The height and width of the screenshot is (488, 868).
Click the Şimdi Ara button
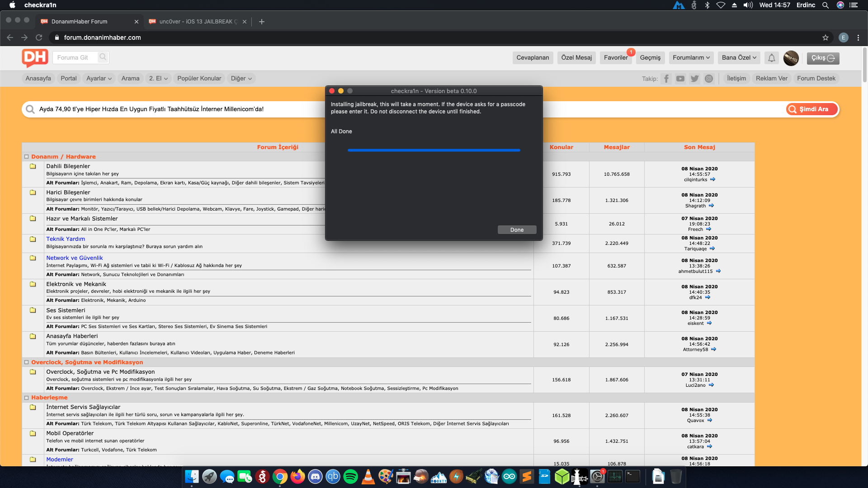812,109
